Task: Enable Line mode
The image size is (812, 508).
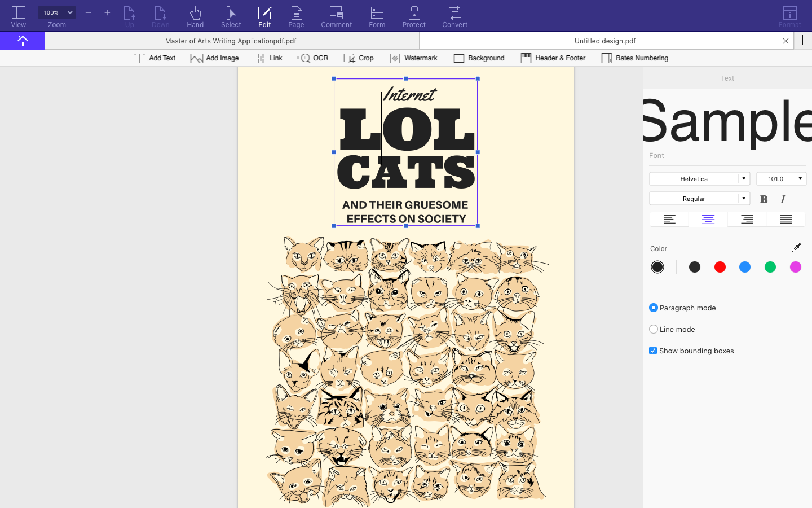Action: [653, 329]
